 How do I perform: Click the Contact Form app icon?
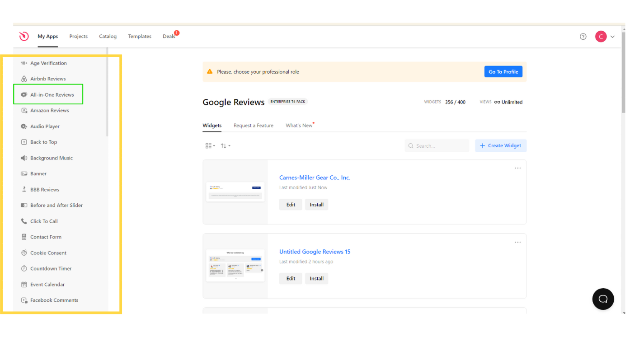(24, 237)
